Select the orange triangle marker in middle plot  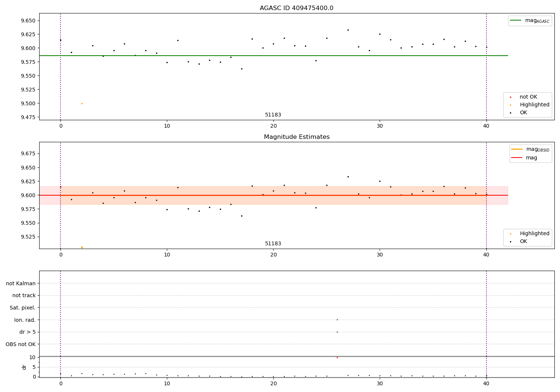point(82,248)
